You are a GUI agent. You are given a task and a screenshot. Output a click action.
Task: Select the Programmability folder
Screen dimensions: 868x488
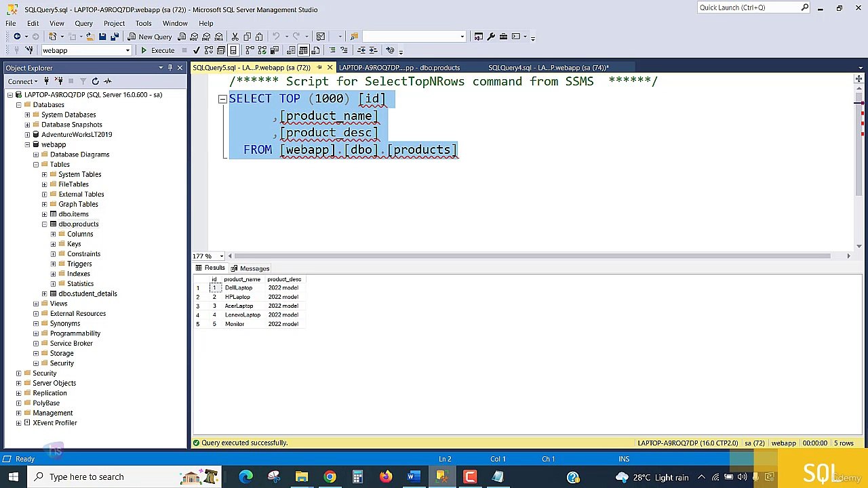click(75, 333)
